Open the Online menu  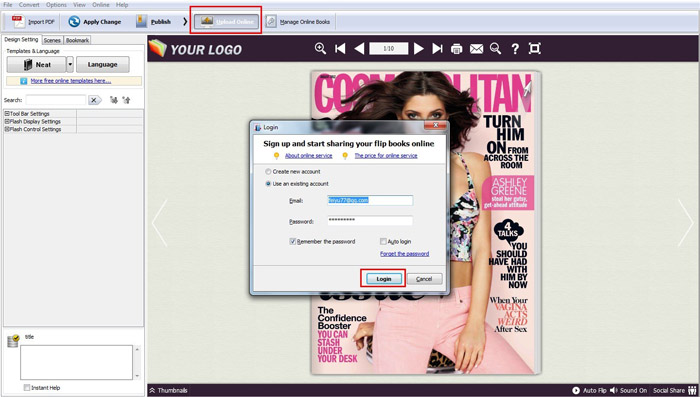101,5
